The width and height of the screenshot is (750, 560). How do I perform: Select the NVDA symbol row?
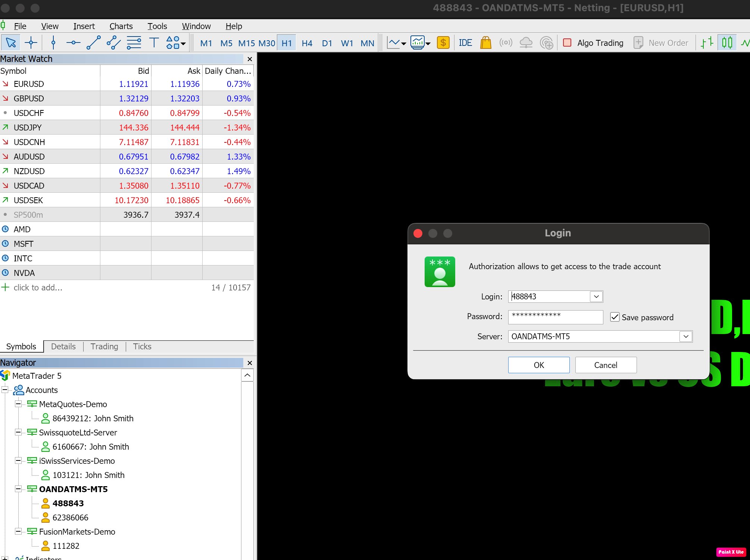pos(127,273)
